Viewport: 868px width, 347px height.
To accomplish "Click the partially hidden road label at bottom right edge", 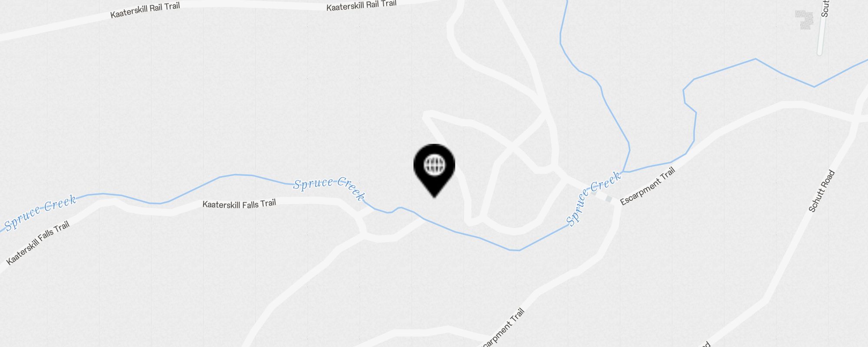I will [x=705, y=344].
